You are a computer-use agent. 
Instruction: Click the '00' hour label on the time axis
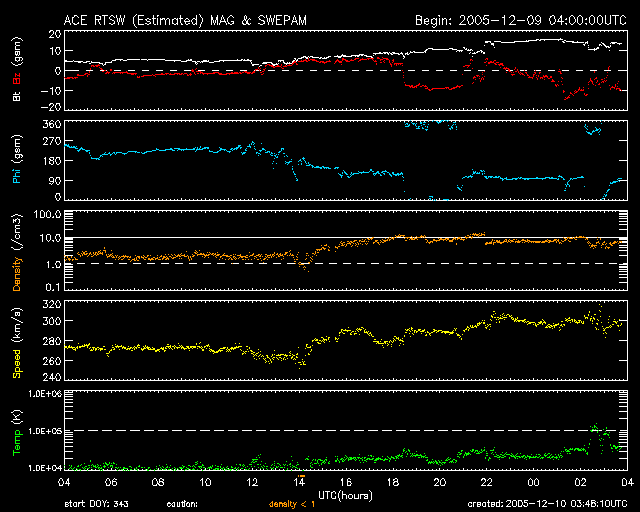point(533,482)
